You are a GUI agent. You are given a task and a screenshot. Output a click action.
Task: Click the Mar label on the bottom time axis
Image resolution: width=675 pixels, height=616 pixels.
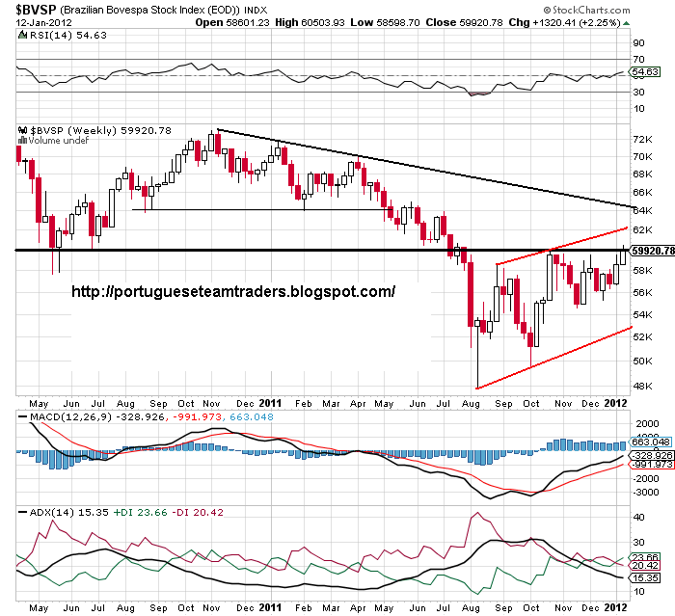tap(331, 608)
